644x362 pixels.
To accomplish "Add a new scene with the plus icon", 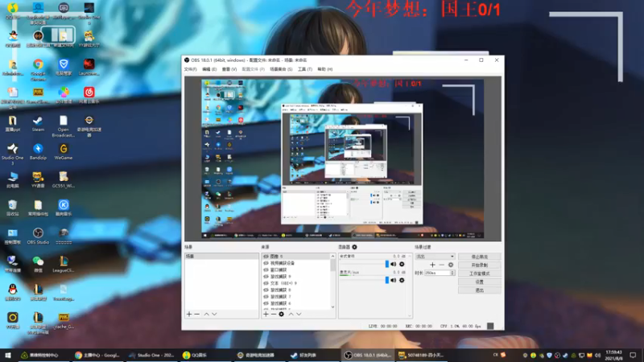I will pyautogui.click(x=189, y=314).
